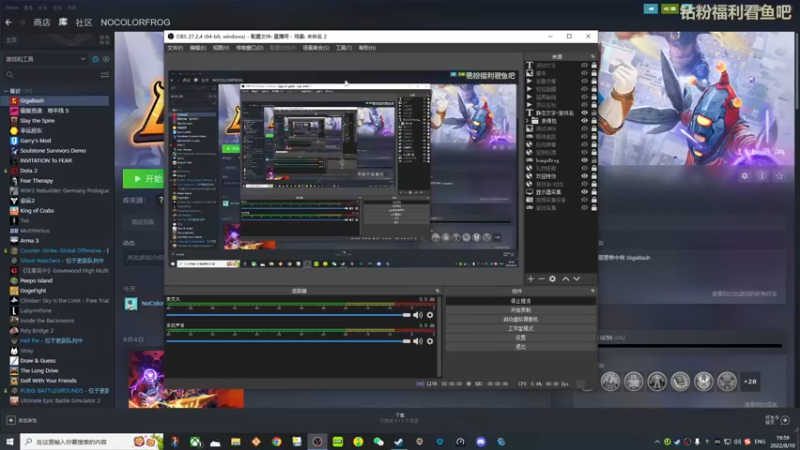
Task: Add a new source with the plus icon
Action: click(x=531, y=279)
